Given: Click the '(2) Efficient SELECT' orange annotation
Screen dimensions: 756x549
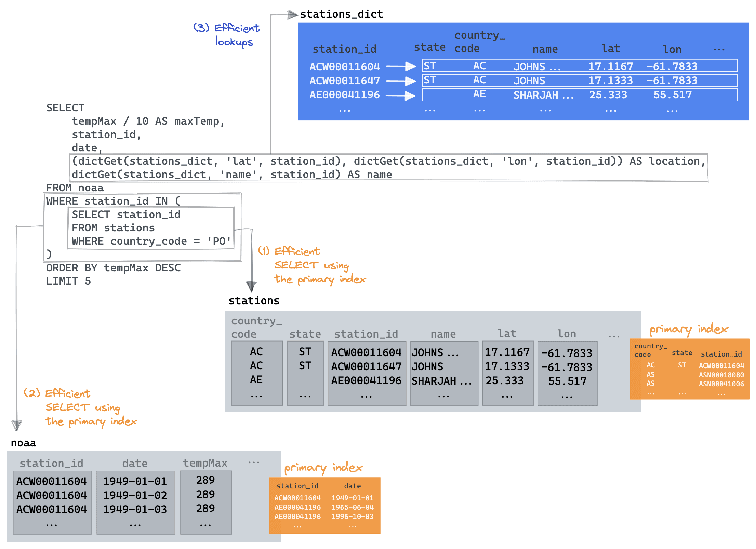Looking at the screenshot, I should [80, 407].
